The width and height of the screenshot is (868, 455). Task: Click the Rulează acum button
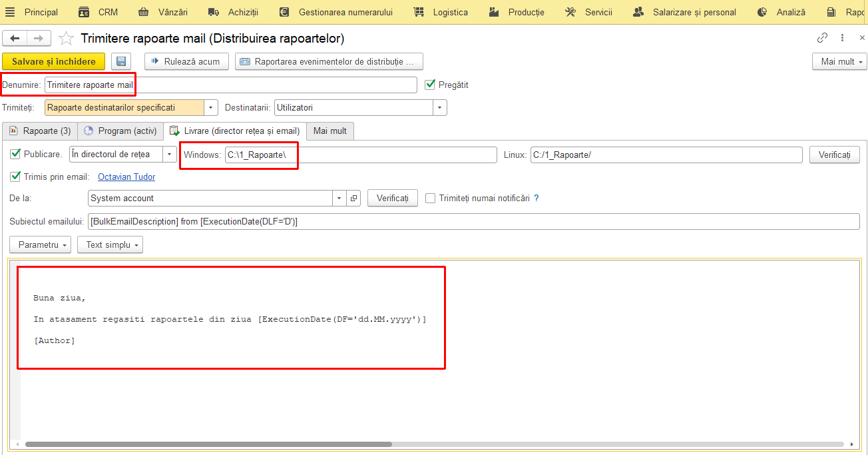187,61
